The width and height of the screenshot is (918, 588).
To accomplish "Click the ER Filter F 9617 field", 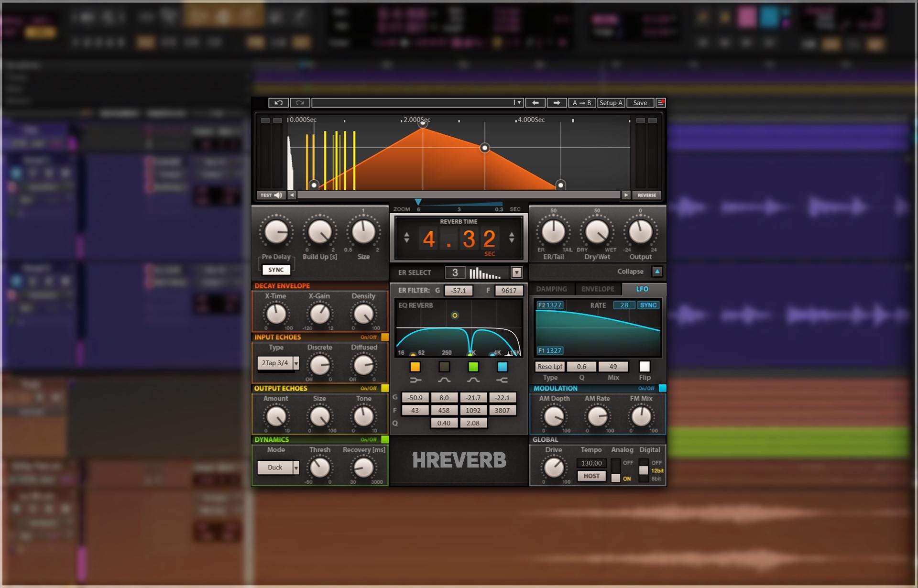I will coord(509,291).
